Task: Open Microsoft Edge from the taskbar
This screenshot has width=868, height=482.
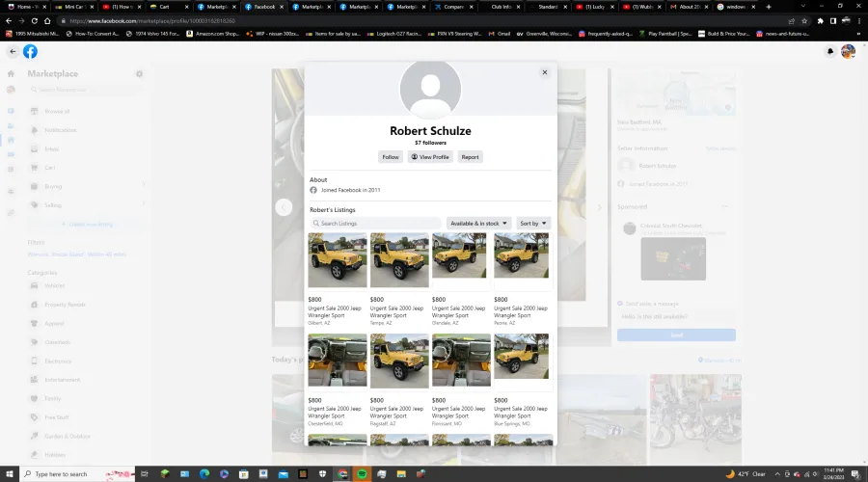Action: pos(204,474)
